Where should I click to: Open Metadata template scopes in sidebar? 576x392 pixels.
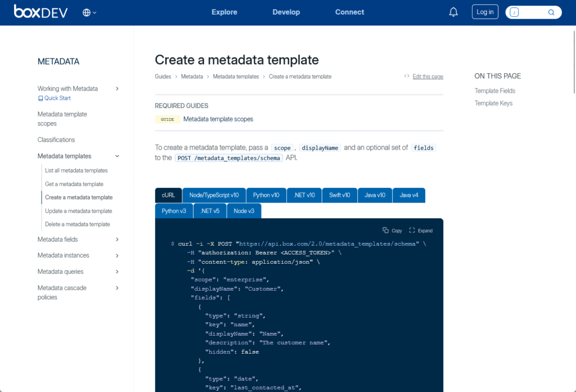tap(62, 119)
